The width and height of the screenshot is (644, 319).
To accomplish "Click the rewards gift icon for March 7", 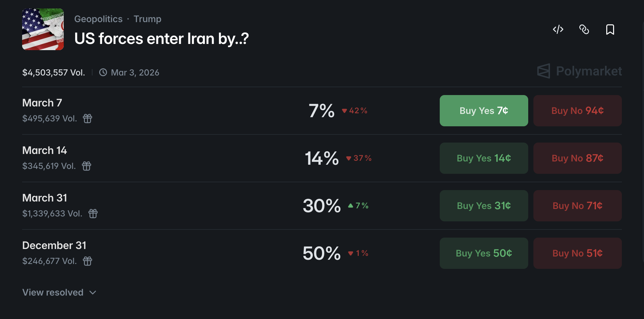I will click(87, 118).
